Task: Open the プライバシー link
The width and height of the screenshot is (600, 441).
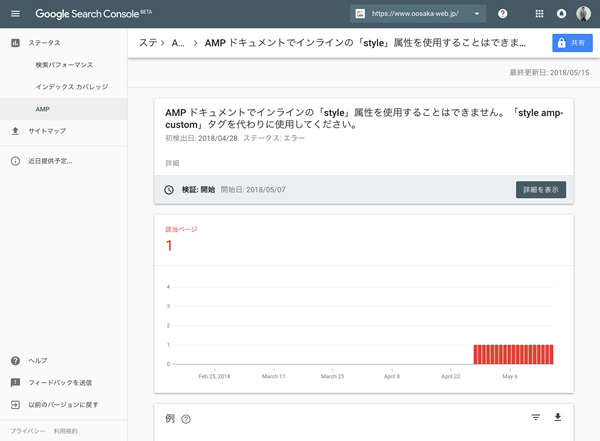Action: pyautogui.click(x=27, y=431)
